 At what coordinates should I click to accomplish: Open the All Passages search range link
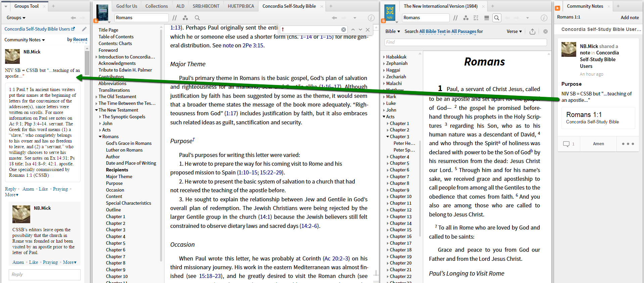tap(464, 32)
